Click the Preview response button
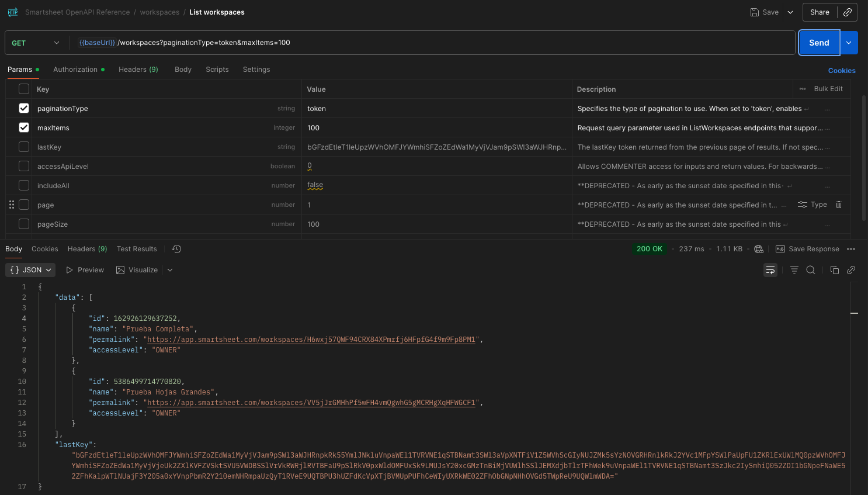The height and width of the screenshot is (495, 868). [85, 270]
